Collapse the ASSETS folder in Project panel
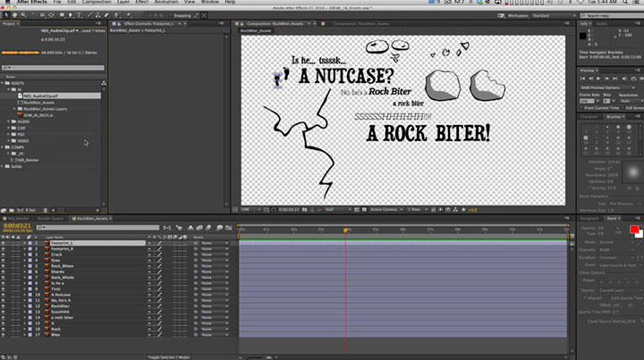The image size is (644, 360). [3, 83]
